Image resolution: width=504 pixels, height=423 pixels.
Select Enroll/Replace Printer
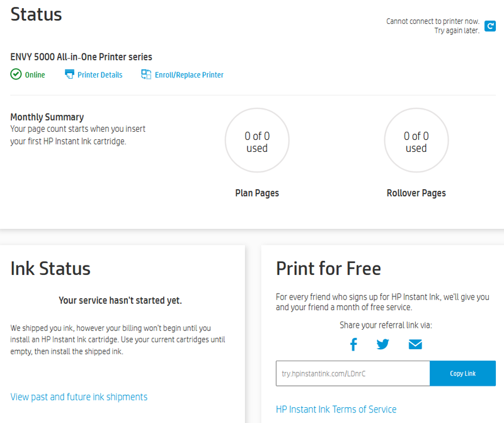[189, 74]
